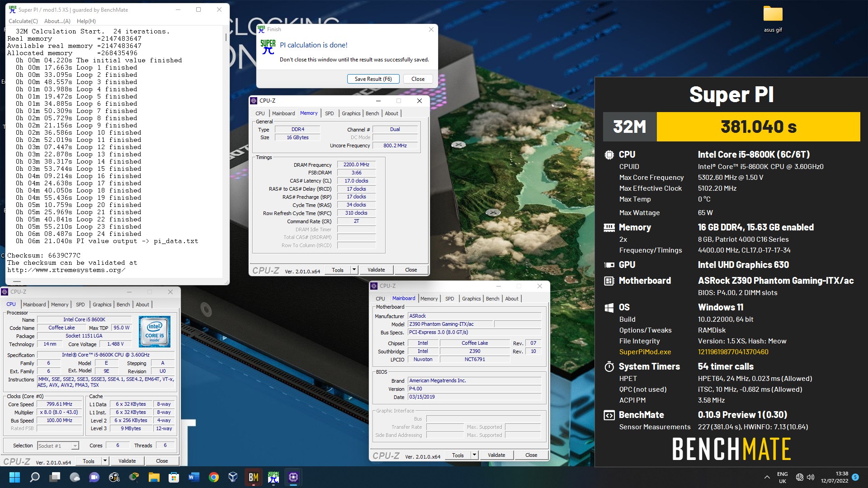Switch to SPD tab in CPU-Z Memory window
This screenshot has width=868, height=488.
coord(330,113)
